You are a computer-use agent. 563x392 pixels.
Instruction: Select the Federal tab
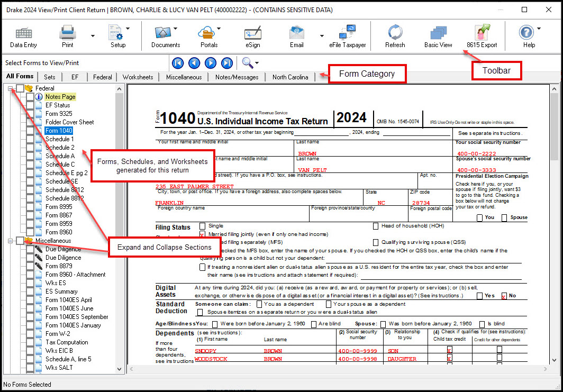coord(102,77)
